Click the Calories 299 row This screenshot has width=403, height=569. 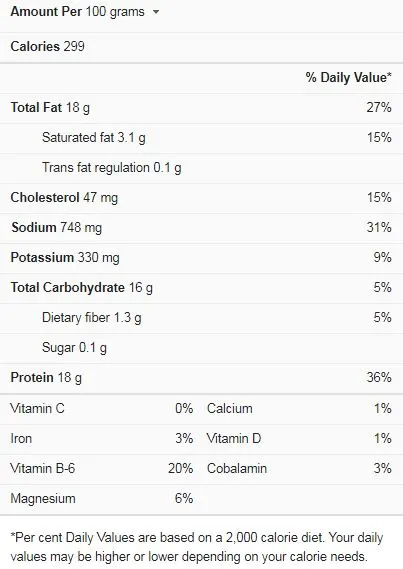[201, 46]
